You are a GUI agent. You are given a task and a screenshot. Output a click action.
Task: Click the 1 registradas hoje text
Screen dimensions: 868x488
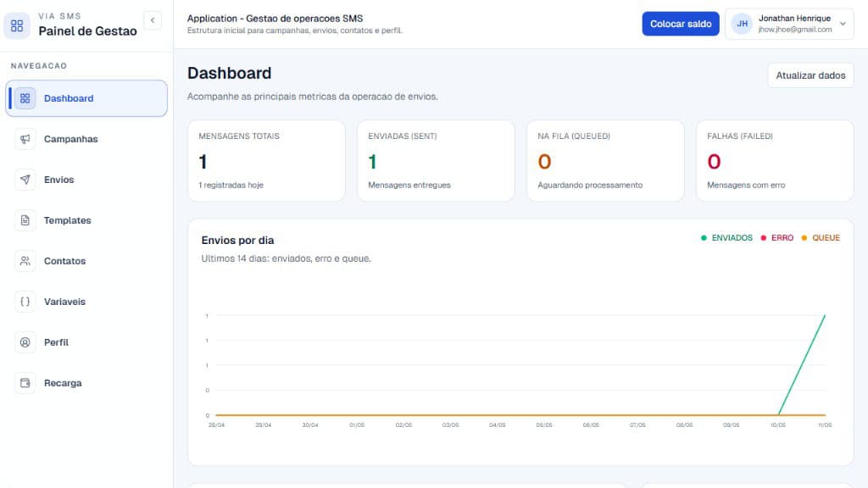(231, 186)
